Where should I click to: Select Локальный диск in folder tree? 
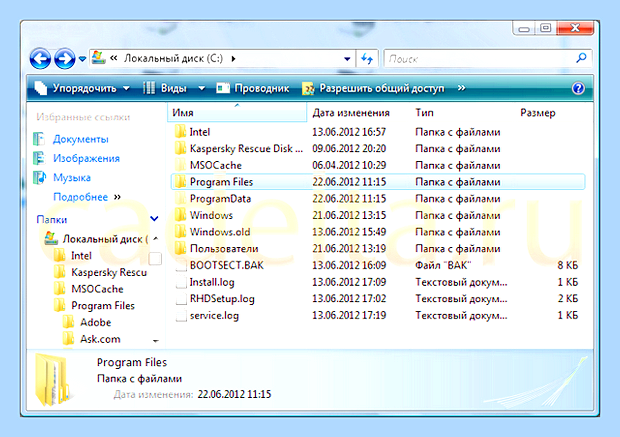click(x=105, y=239)
